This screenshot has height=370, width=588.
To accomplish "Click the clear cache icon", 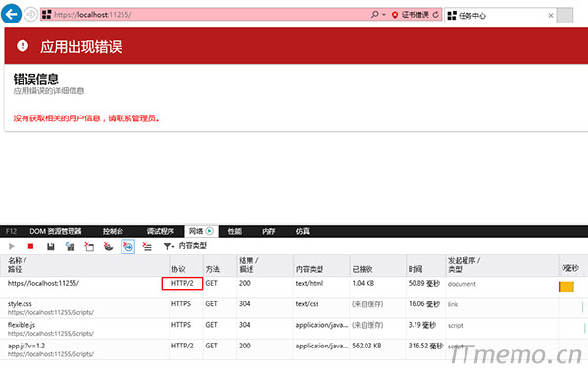I will (89, 246).
